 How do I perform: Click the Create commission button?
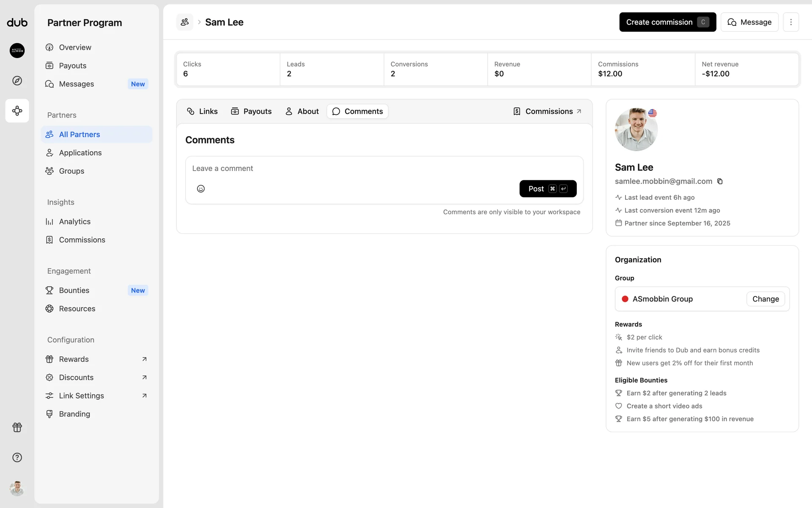coord(667,22)
